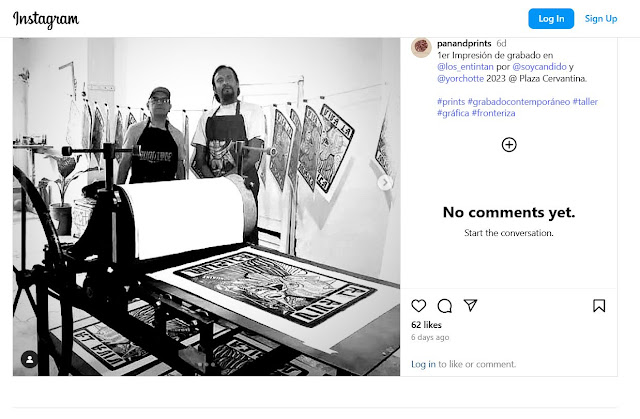
Task: Select the carousel dot indicators on photo
Action: pos(207,364)
